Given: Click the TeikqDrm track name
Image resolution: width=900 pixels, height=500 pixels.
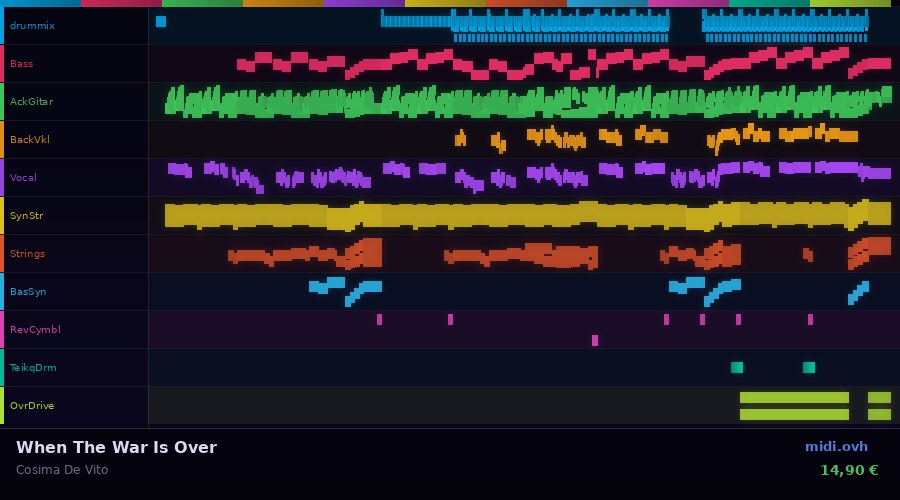Looking at the screenshot, I should (33, 368).
